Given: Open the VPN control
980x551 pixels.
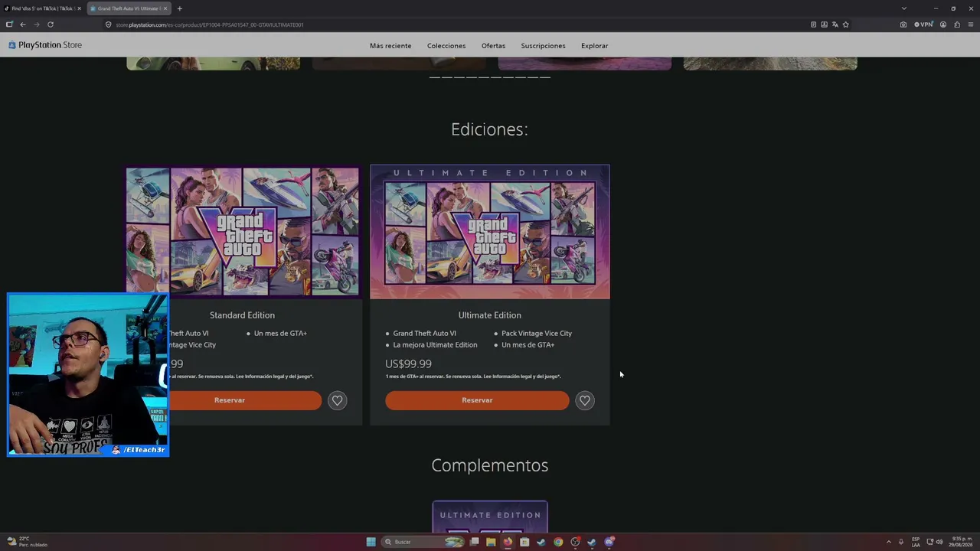Looking at the screenshot, I should pos(924,24).
